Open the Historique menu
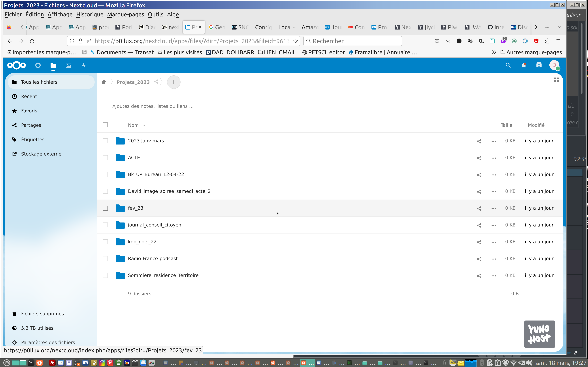The width and height of the screenshot is (588, 367). click(90, 15)
